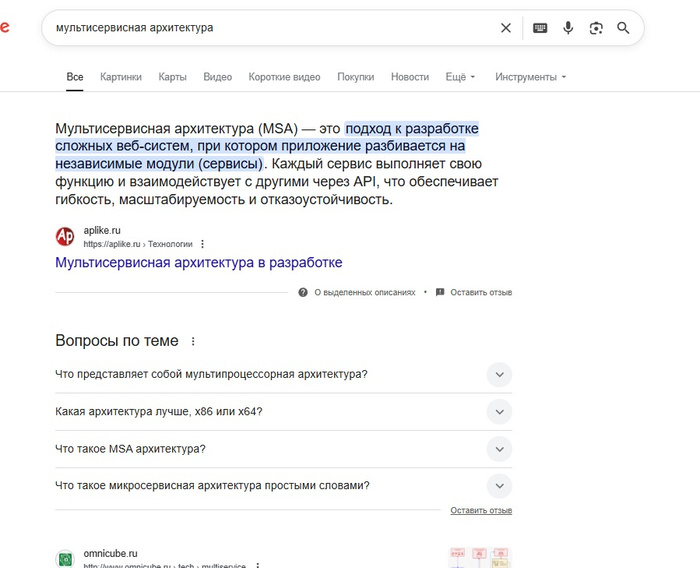Expand question about мультипроцессорная архитектура
This screenshot has width=700, height=568.
pos(498,375)
